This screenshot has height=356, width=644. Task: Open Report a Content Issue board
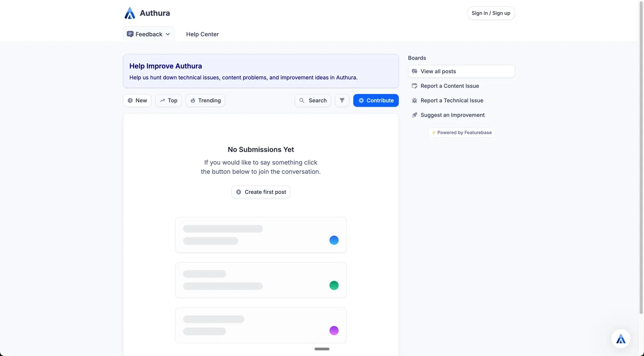462,86
